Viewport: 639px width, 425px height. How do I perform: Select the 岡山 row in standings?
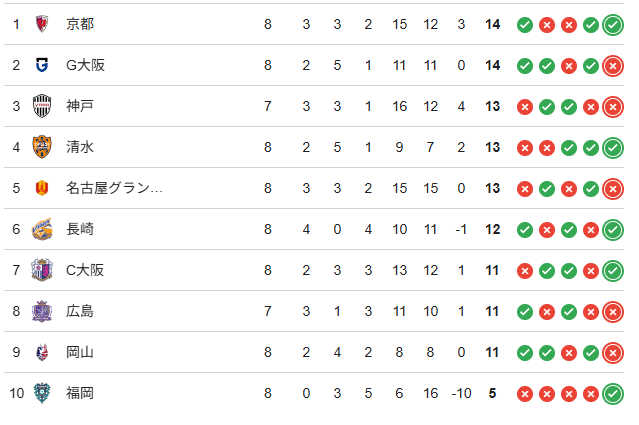(x=300, y=352)
